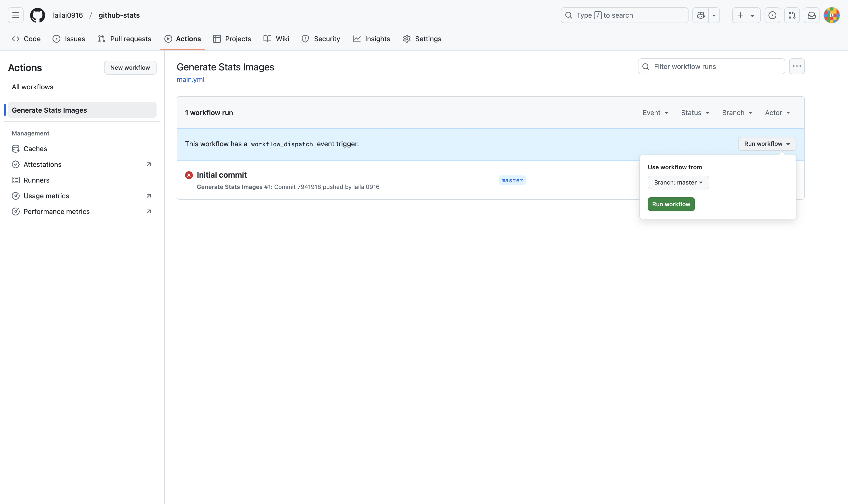The width and height of the screenshot is (848, 504).
Task: Open the Copilot chat icon
Action: (700, 15)
